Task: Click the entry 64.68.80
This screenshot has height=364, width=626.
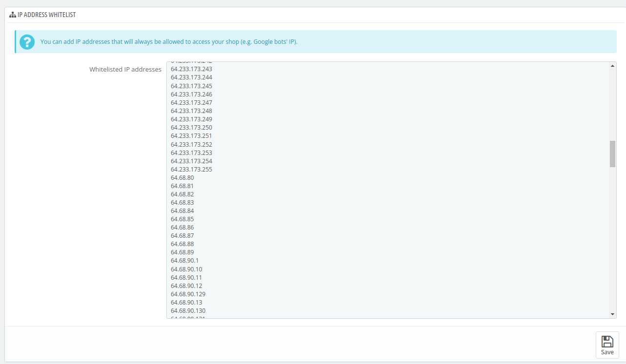Action: coord(182,177)
